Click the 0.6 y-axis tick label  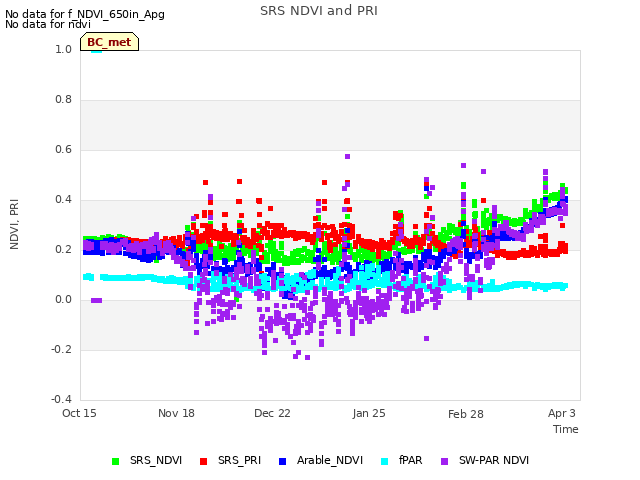click(x=63, y=149)
